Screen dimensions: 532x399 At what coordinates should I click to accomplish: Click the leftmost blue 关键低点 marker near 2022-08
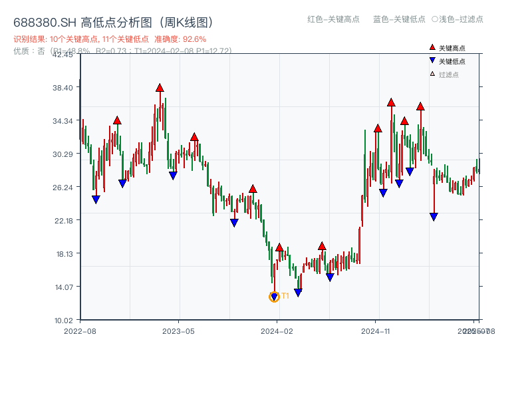97,198
